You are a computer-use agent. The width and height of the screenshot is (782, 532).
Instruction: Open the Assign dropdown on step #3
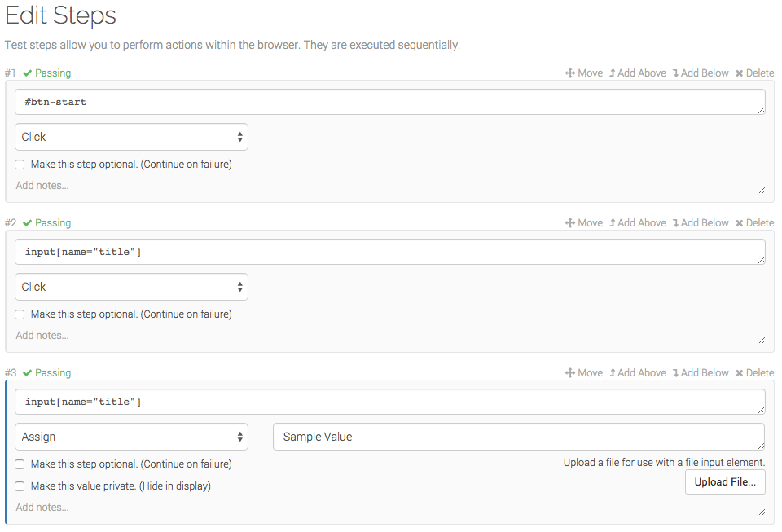[x=131, y=437]
